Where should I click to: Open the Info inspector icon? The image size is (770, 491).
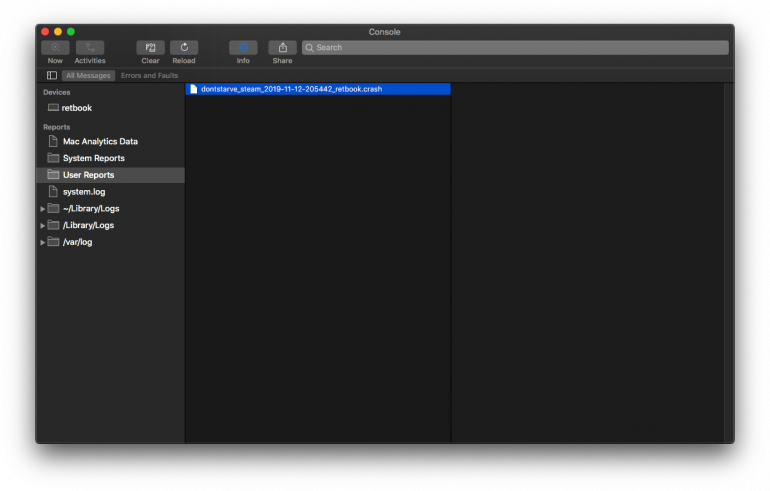click(243, 48)
